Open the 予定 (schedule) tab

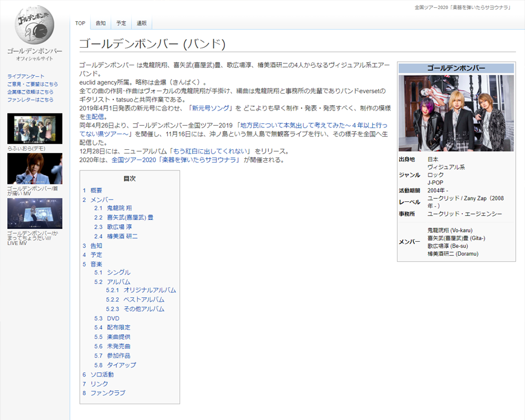[120, 24]
